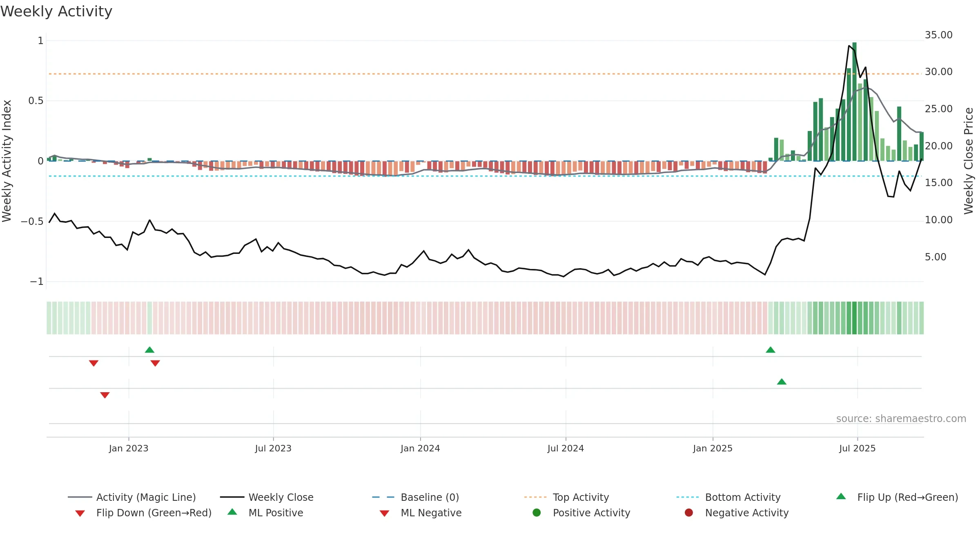This screenshot has width=980, height=551.
Task: Click the Weekly Activity Index axis title
Action: click(7, 161)
